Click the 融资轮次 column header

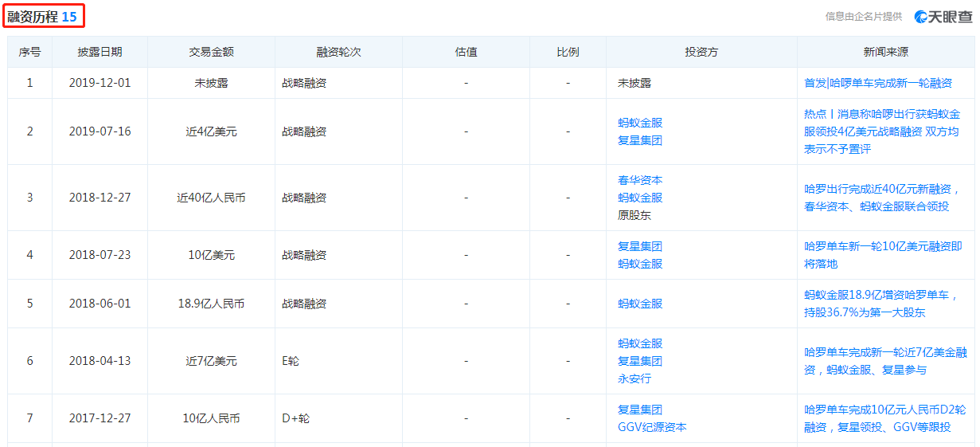tap(338, 52)
